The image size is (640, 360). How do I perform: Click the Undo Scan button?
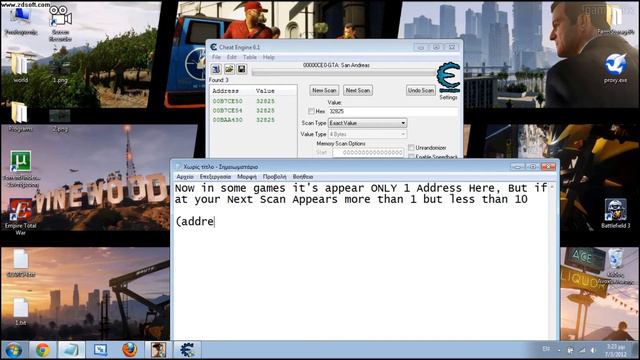tap(421, 90)
